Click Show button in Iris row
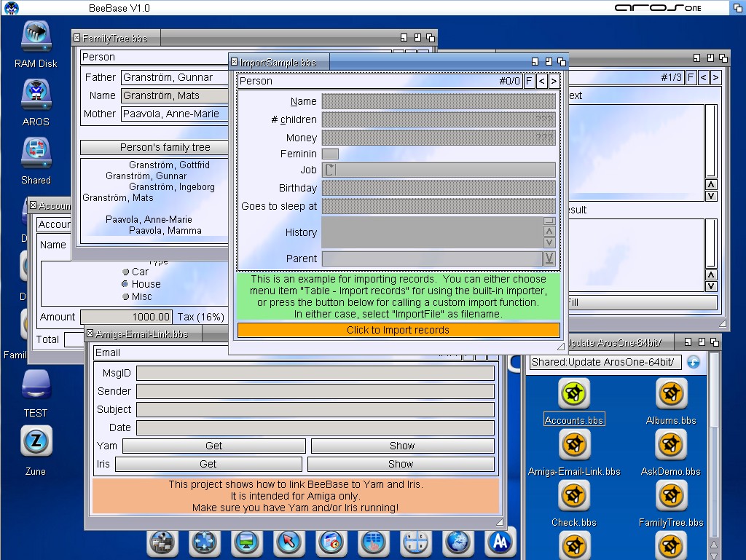The width and height of the screenshot is (746, 560). point(400,464)
